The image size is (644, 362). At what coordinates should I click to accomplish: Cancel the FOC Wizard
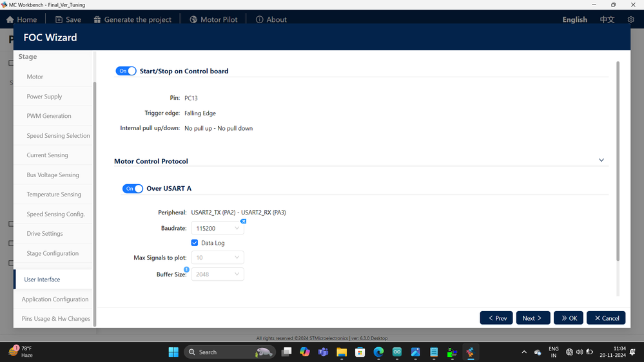click(606, 318)
